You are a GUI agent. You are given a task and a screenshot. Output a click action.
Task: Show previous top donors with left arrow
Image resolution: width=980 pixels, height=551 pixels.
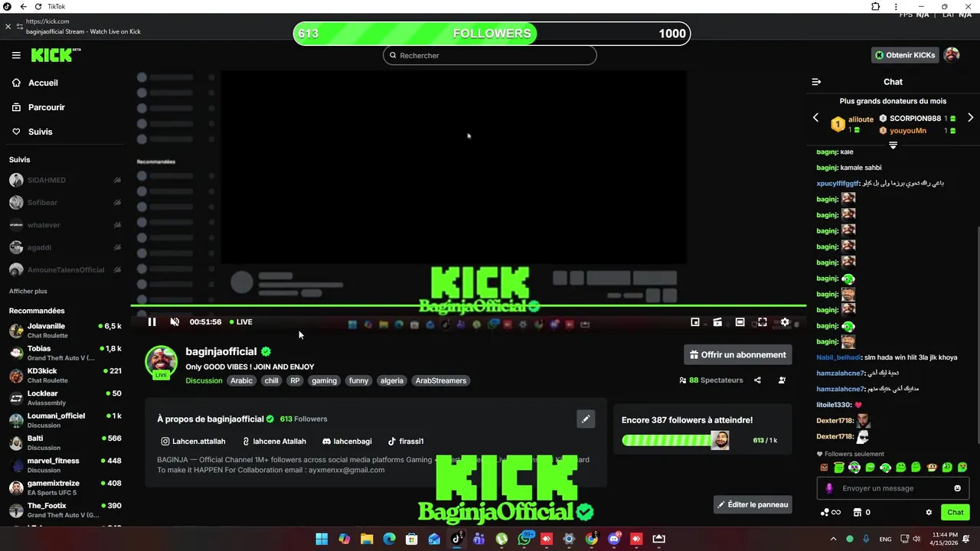815,118
